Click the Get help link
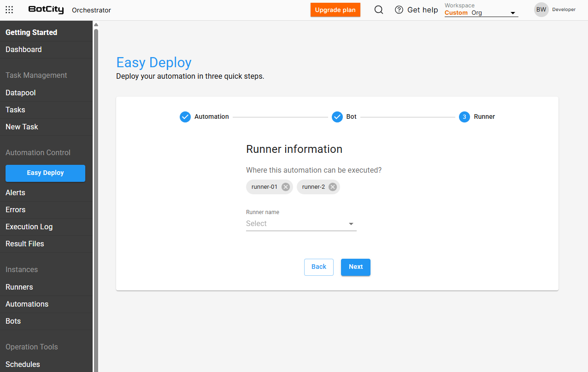 [423, 10]
